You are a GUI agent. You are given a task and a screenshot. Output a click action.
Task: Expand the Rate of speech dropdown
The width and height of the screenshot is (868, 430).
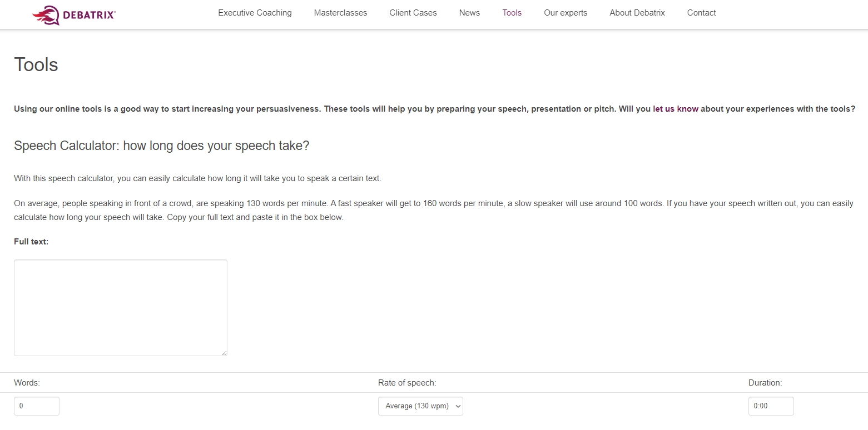point(420,406)
